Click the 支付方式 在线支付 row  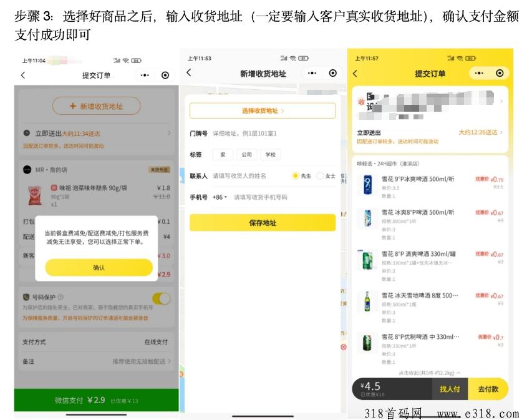(x=95, y=342)
